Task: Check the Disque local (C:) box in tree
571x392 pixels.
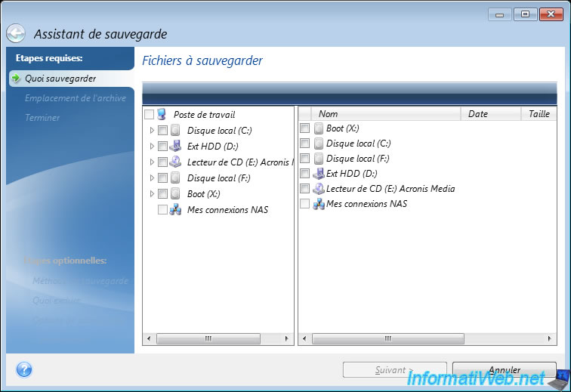Action: coord(162,131)
